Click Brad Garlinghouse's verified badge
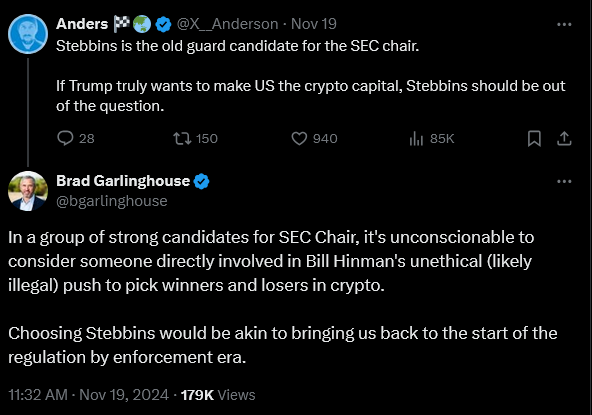Screen dimensions: 592x415 pyautogui.click(x=202, y=182)
